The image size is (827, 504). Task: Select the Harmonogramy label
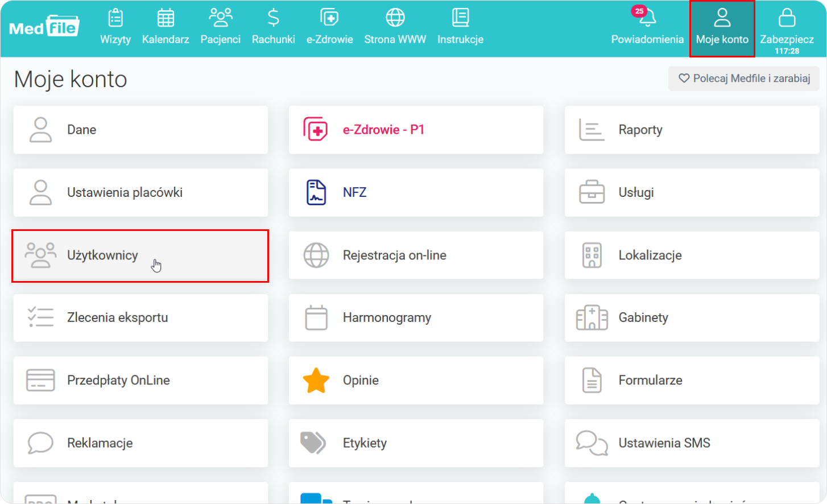point(387,318)
